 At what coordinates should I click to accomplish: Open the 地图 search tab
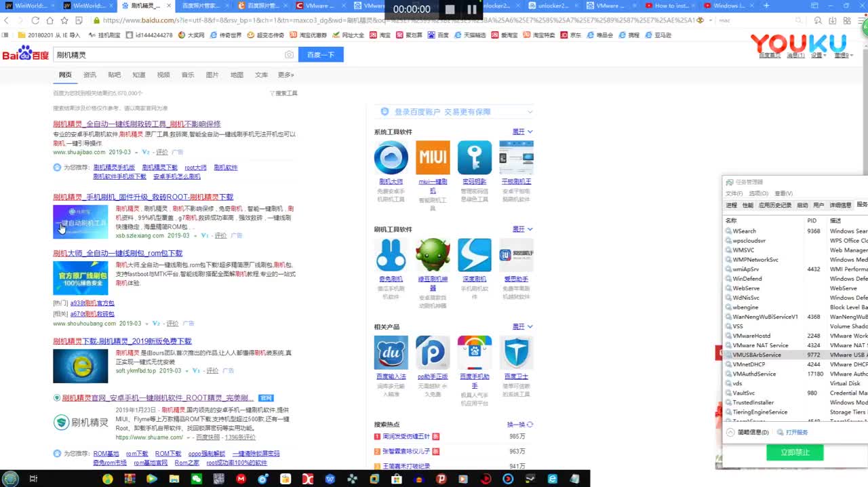237,75
